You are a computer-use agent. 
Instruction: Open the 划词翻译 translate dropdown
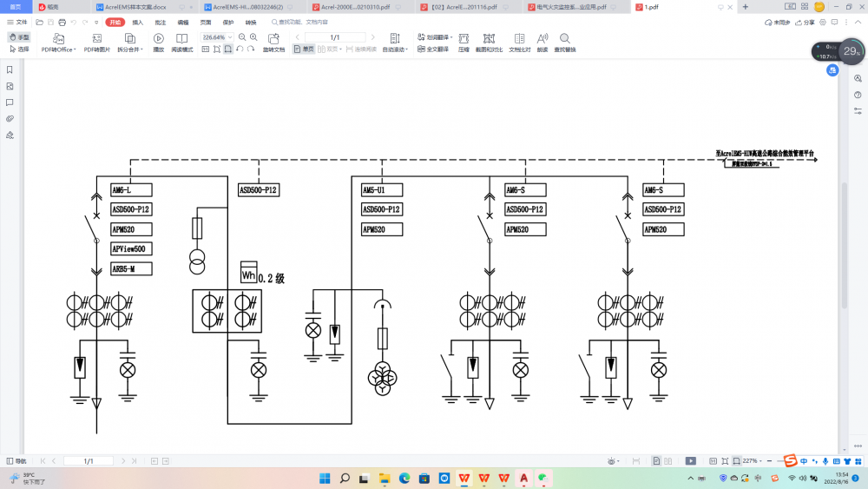point(435,37)
